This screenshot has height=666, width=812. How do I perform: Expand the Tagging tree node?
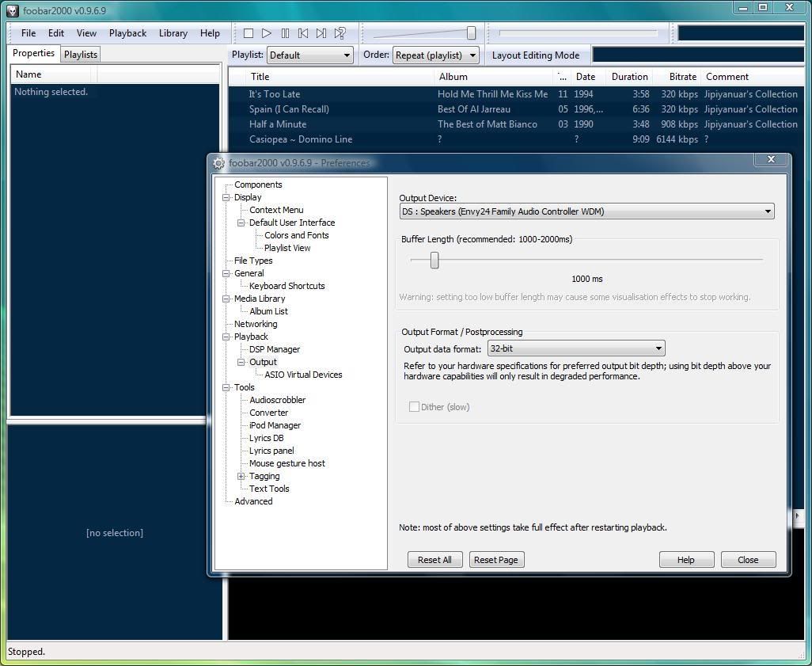tap(241, 476)
